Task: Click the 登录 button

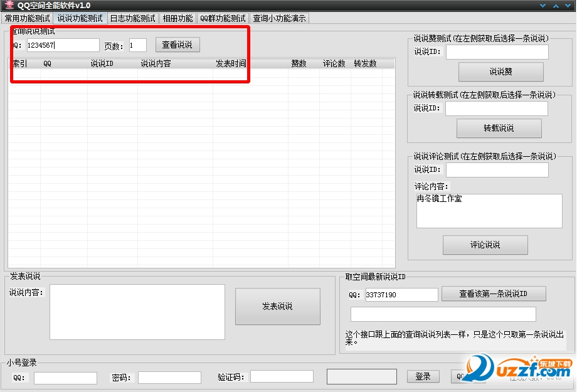Action: tap(423, 376)
